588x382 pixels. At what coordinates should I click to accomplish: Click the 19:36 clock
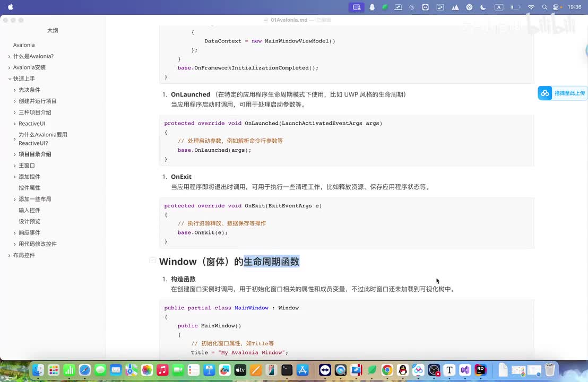pos(574,7)
